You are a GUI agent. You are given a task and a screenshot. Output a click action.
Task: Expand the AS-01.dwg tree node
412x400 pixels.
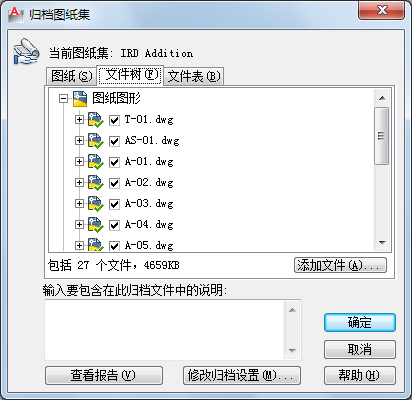click(x=79, y=141)
